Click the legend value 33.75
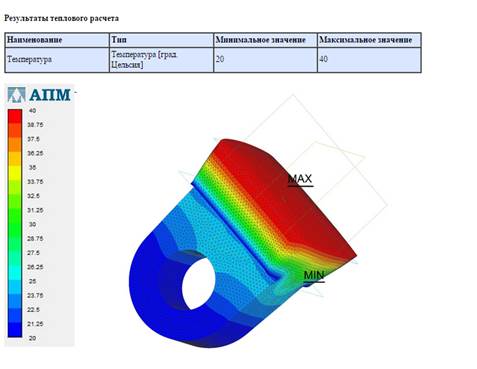 (x=35, y=182)
